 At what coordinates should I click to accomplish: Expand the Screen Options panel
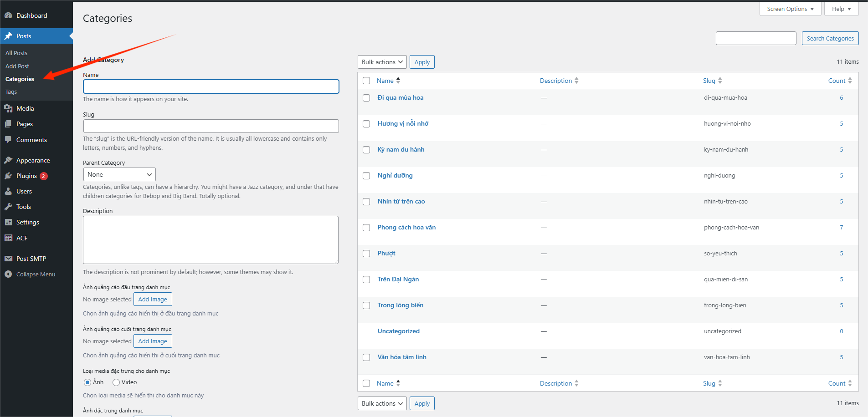[x=790, y=9]
